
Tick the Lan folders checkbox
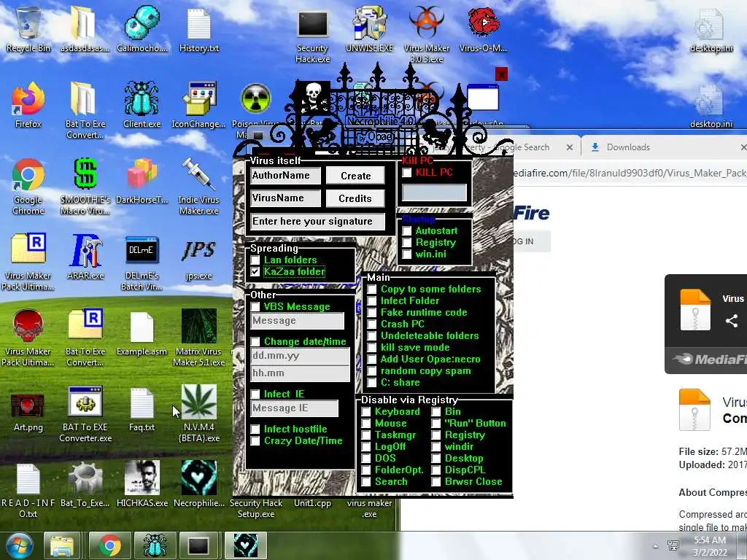255,260
